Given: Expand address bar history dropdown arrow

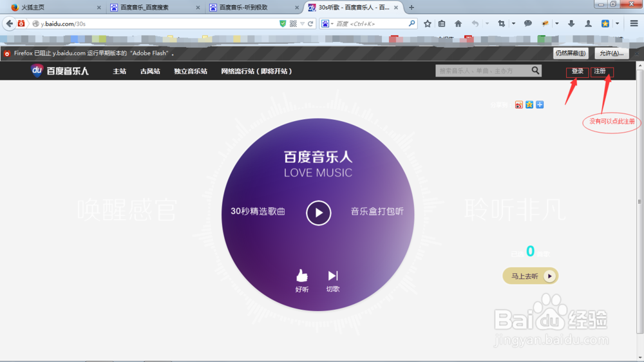Looking at the screenshot, I should [302, 24].
